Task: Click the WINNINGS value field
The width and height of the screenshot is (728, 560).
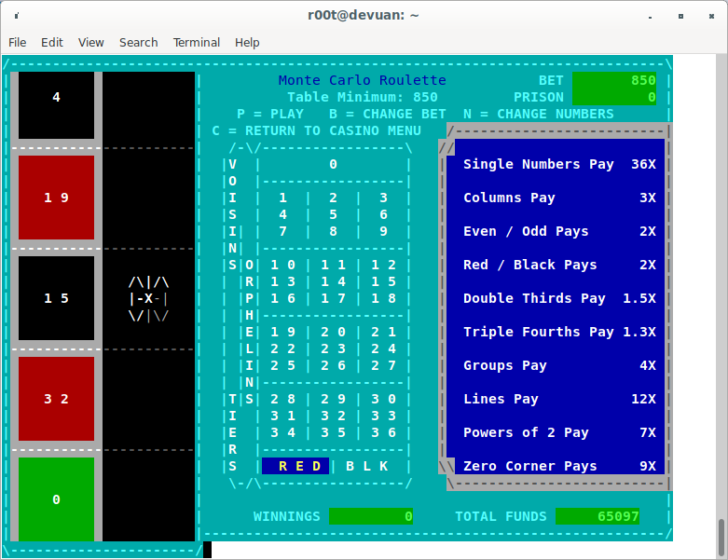Action: tap(370, 516)
